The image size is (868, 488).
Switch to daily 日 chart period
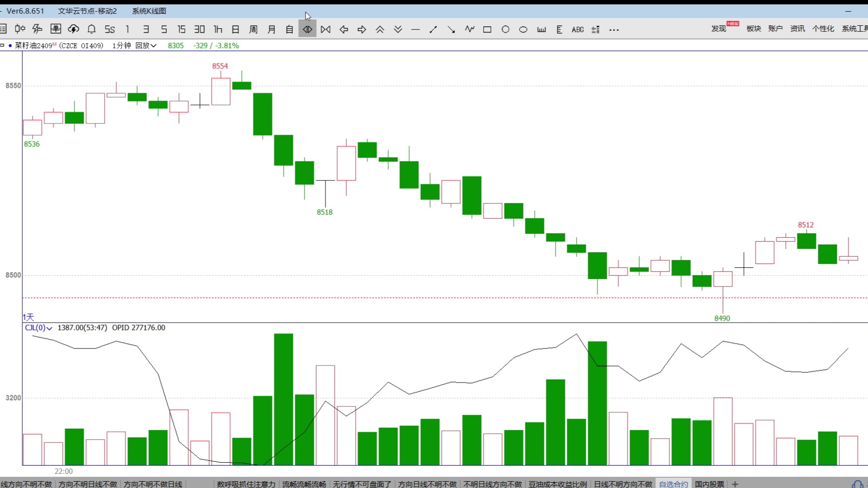point(235,30)
